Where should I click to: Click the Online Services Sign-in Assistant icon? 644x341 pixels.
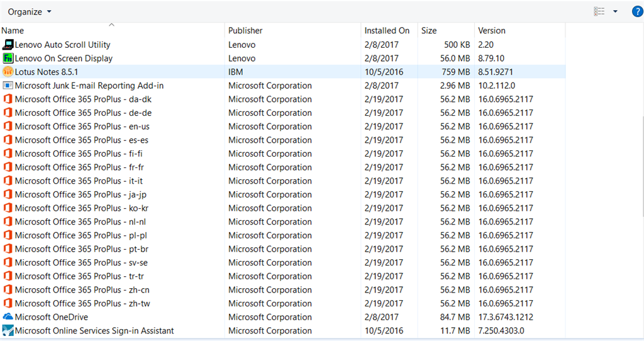pyautogui.click(x=8, y=331)
